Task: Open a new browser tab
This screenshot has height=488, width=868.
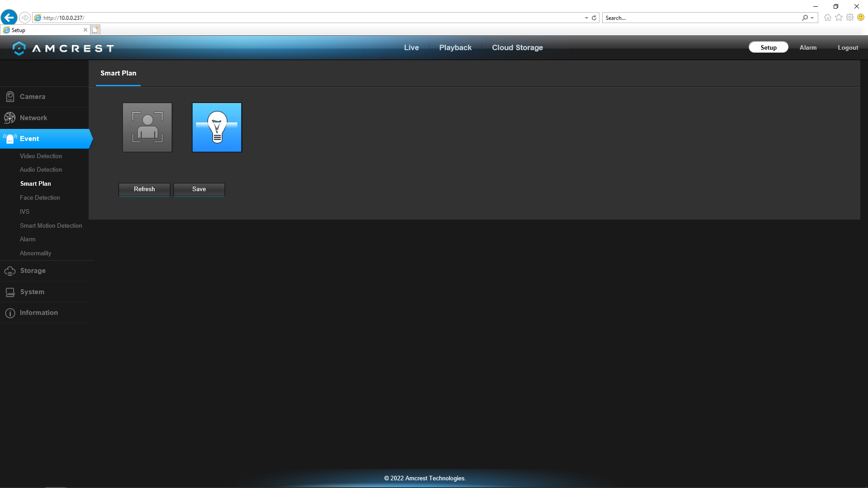Action: [x=95, y=30]
